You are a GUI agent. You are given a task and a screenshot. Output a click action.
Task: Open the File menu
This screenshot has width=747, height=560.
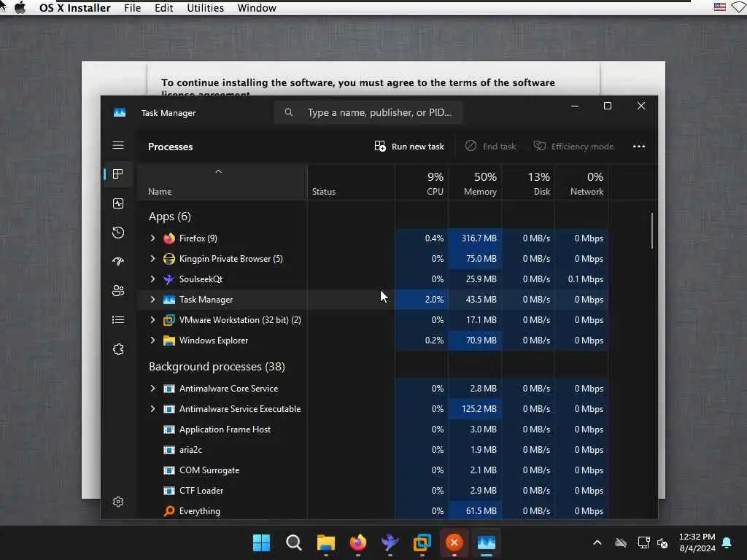(x=133, y=8)
